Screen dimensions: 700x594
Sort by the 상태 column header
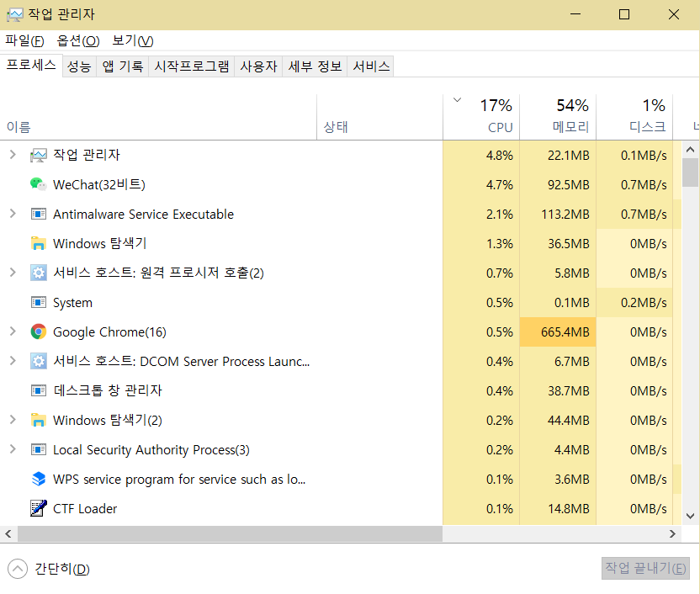point(380,117)
